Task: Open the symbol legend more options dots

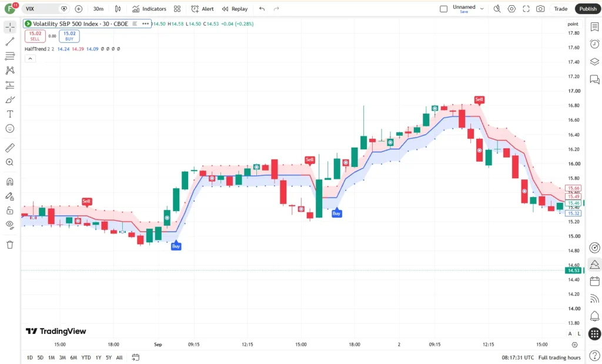Action: 145,24
